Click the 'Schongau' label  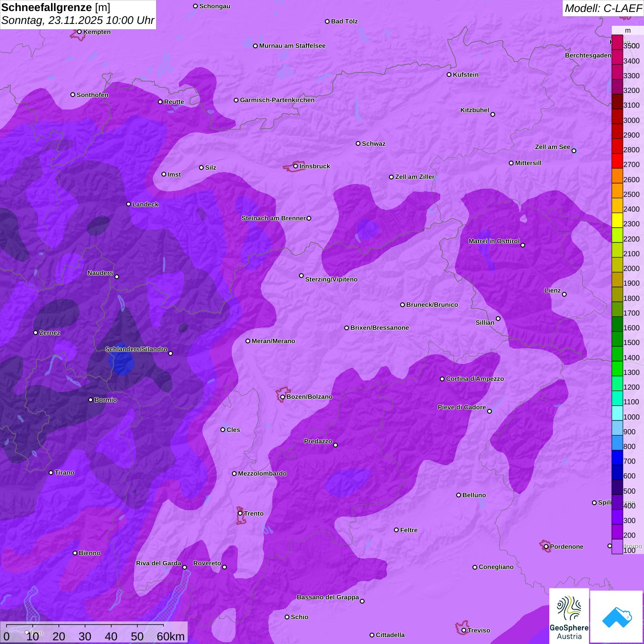coord(214,6)
